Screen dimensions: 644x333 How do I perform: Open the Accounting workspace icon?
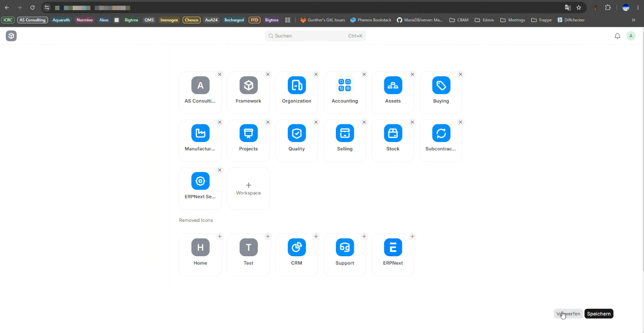pyautogui.click(x=345, y=85)
